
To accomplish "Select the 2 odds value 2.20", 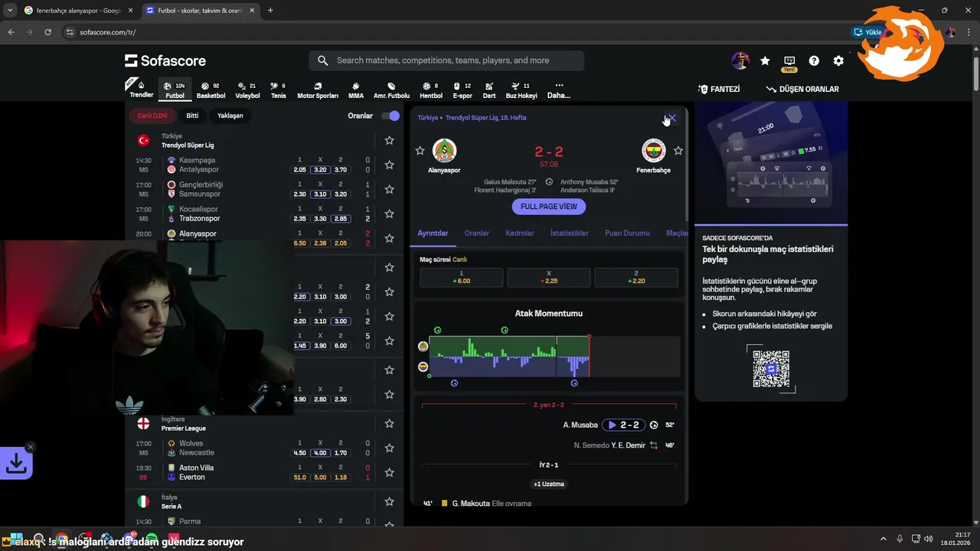I will coord(635,277).
